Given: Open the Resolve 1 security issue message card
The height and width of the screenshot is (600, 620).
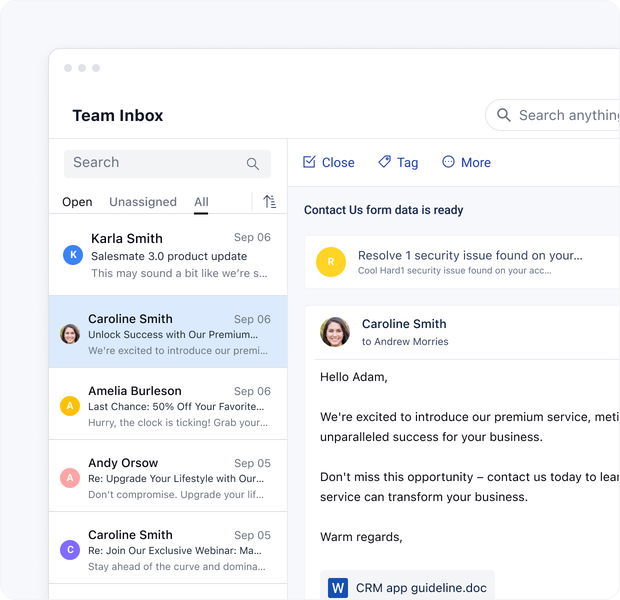Looking at the screenshot, I should coord(462,262).
